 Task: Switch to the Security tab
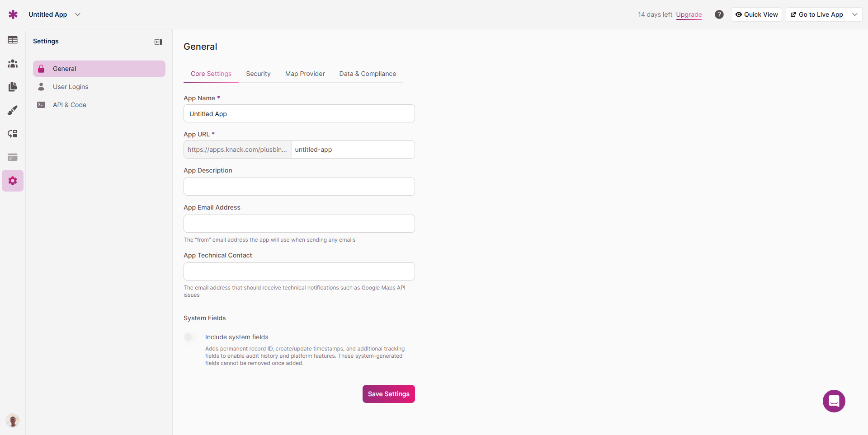tap(258, 74)
